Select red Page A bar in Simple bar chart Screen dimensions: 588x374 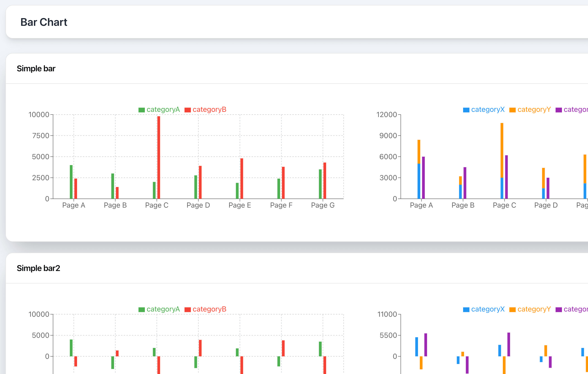(x=76, y=189)
